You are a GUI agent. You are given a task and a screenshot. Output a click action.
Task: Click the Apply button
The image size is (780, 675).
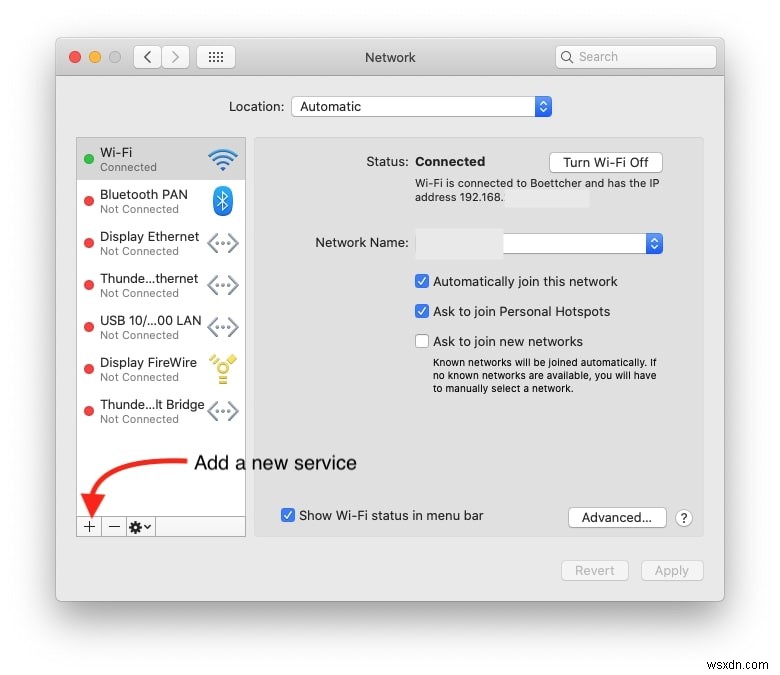(672, 570)
